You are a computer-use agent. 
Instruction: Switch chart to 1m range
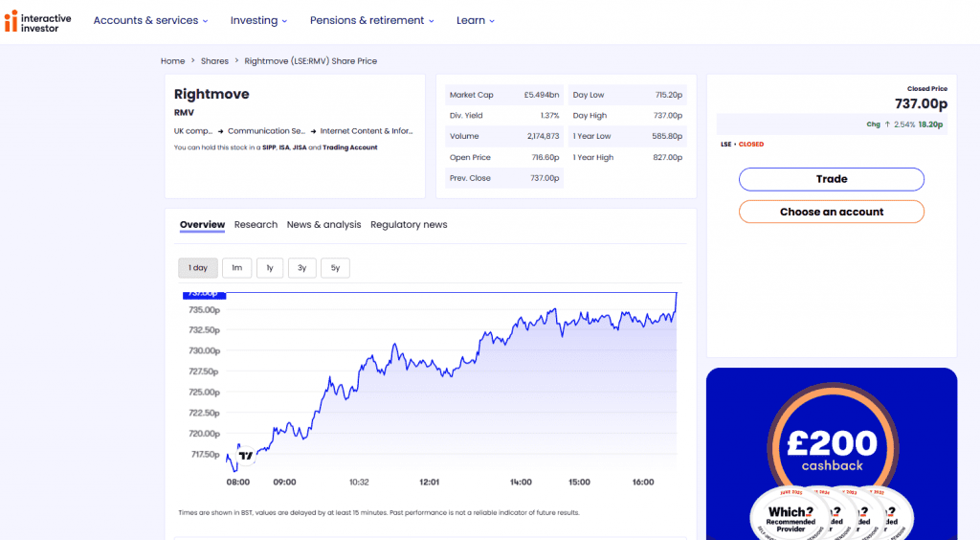[x=236, y=268]
